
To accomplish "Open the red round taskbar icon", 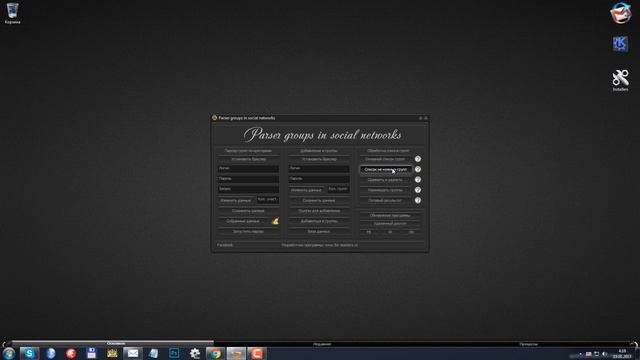I will pos(71,353).
